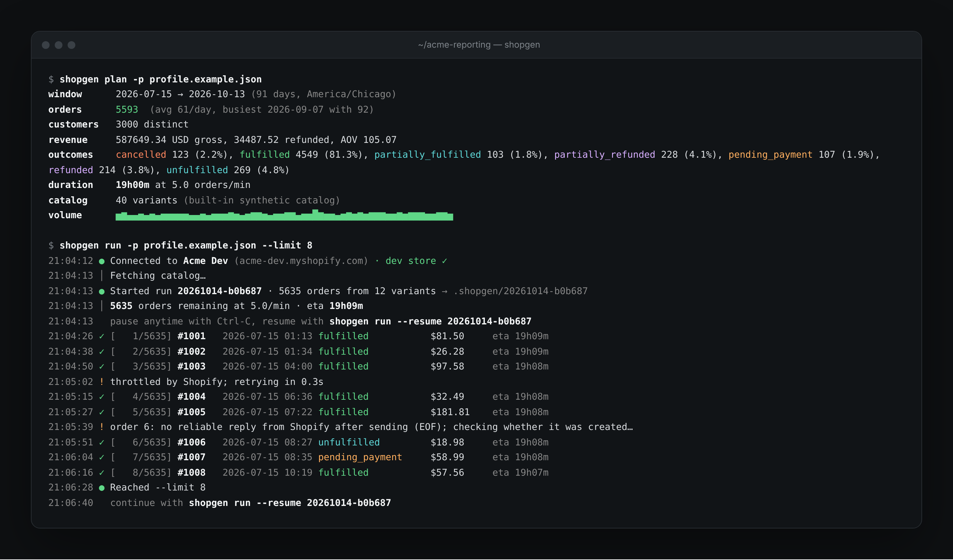Click the terminal title '~/acme-reporting — shopgen'
The image size is (953, 560).
click(x=479, y=45)
